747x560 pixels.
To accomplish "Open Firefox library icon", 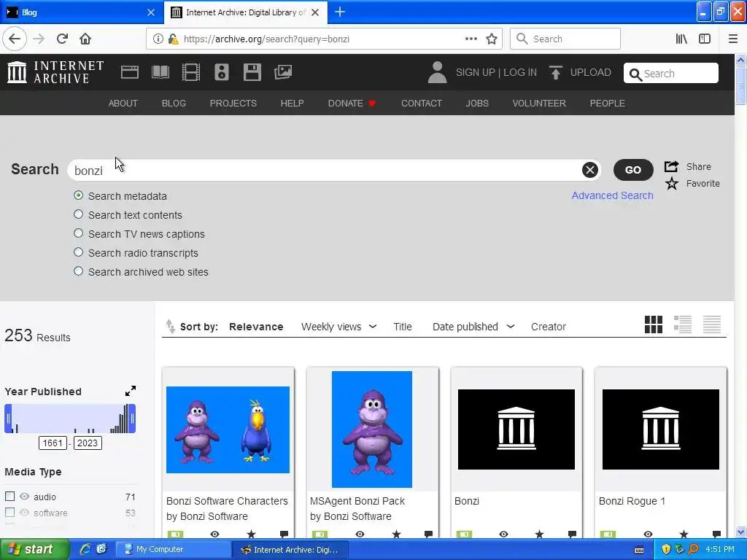I will tap(681, 39).
